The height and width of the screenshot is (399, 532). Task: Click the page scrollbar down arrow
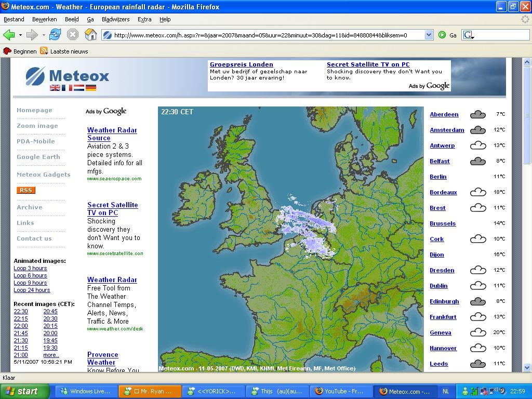click(527, 367)
